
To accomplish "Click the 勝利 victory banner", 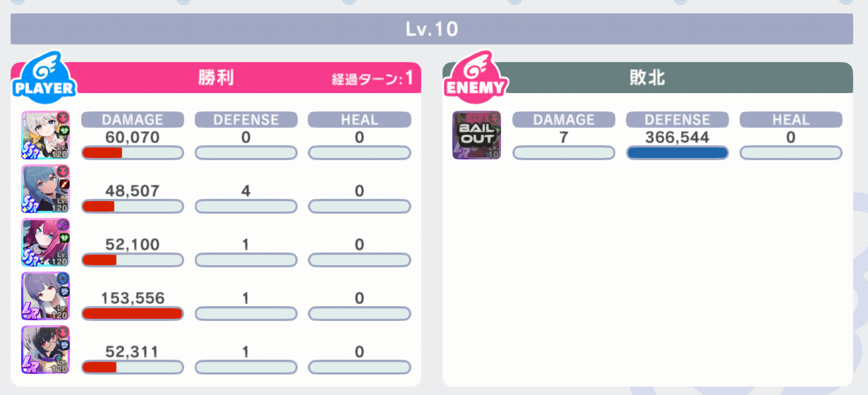I will 216,78.
